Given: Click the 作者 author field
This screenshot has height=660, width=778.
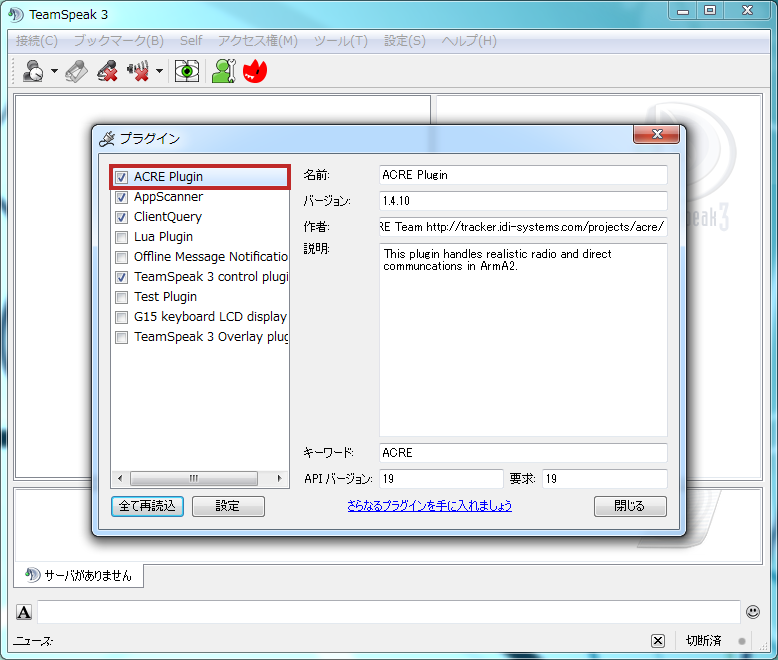Looking at the screenshot, I should 523,227.
